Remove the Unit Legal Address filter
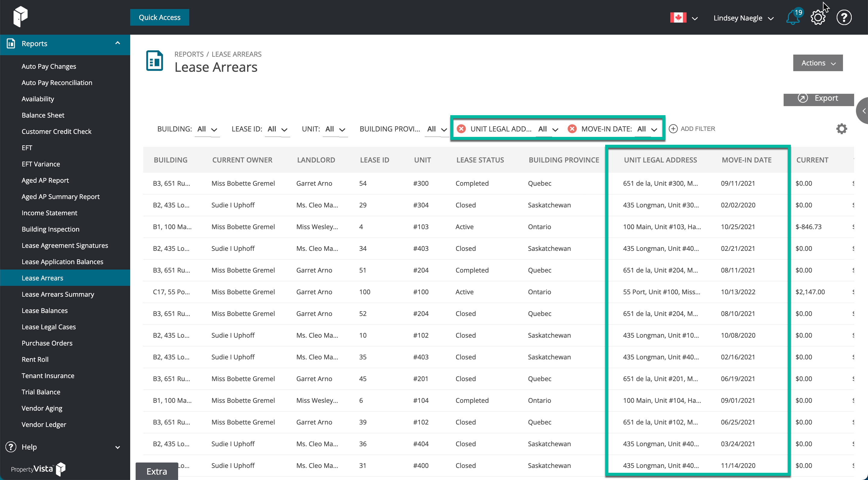Viewport: 868px width, 480px height. pos(461,129)
